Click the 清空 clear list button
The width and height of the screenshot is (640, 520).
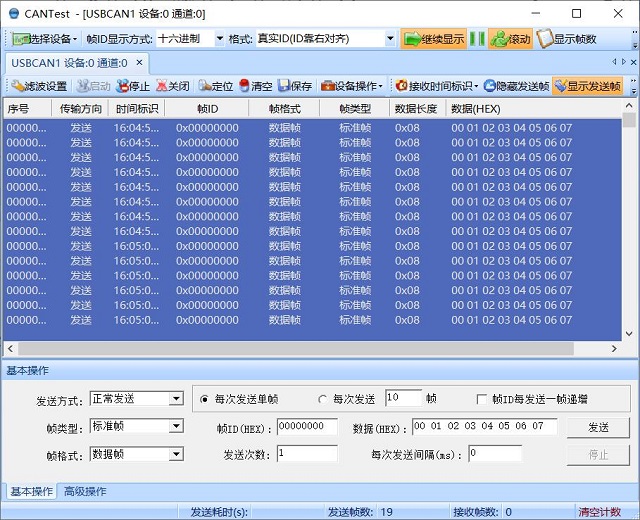click(x=256, y=86)
